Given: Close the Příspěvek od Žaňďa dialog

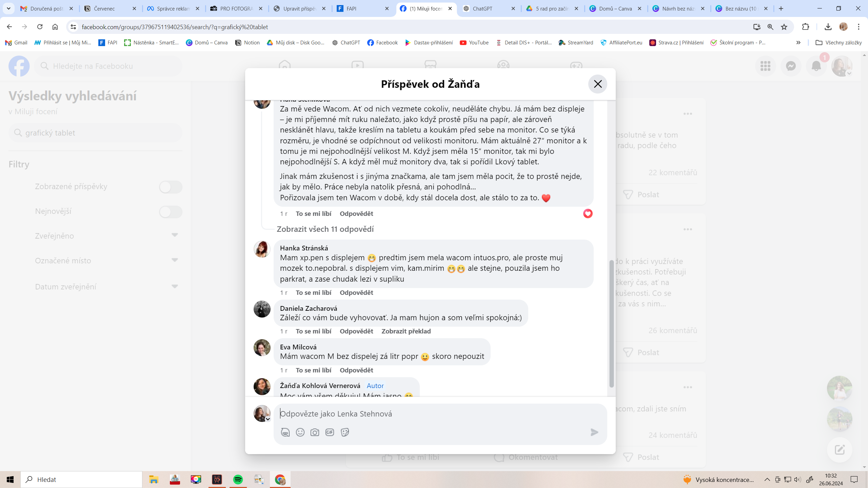Looking at the screenshot, I should pyautogui.click(x=598, y=84).
